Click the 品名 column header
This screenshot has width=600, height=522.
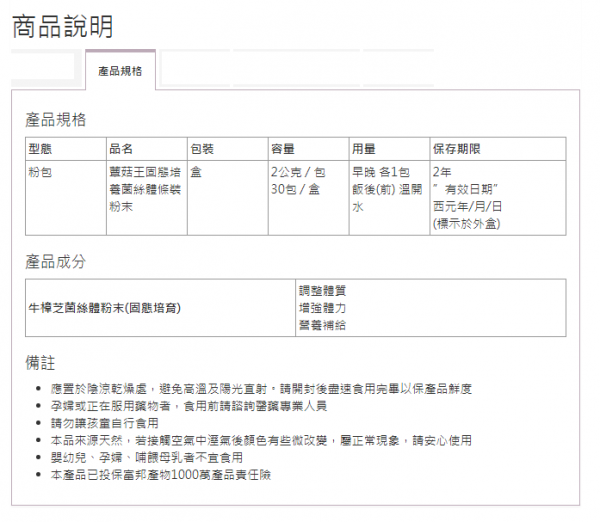[121, 149]
